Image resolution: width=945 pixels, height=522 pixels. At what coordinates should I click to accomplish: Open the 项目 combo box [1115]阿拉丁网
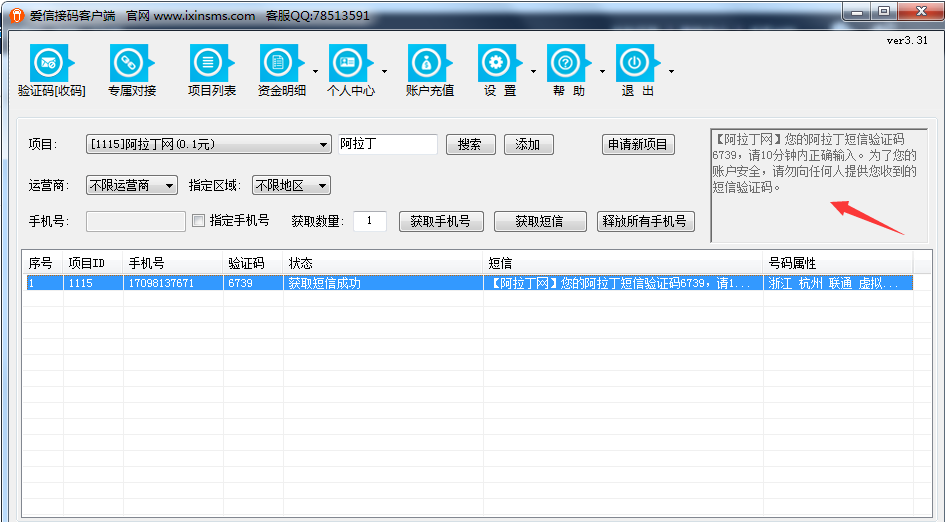coord(209,145)
